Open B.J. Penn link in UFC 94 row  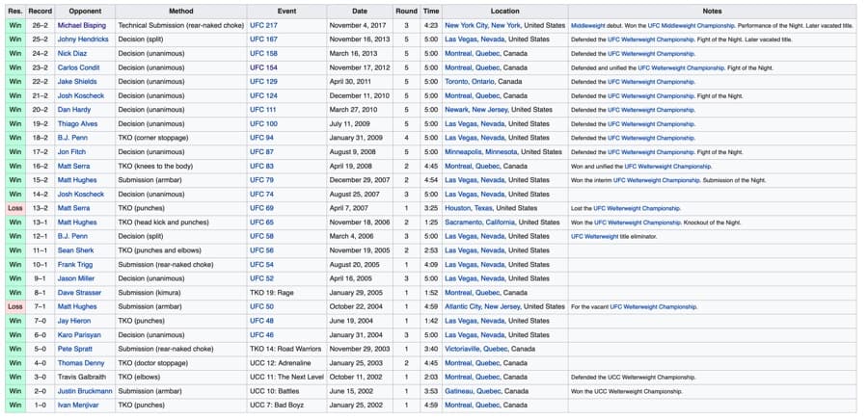click(72, 138)
